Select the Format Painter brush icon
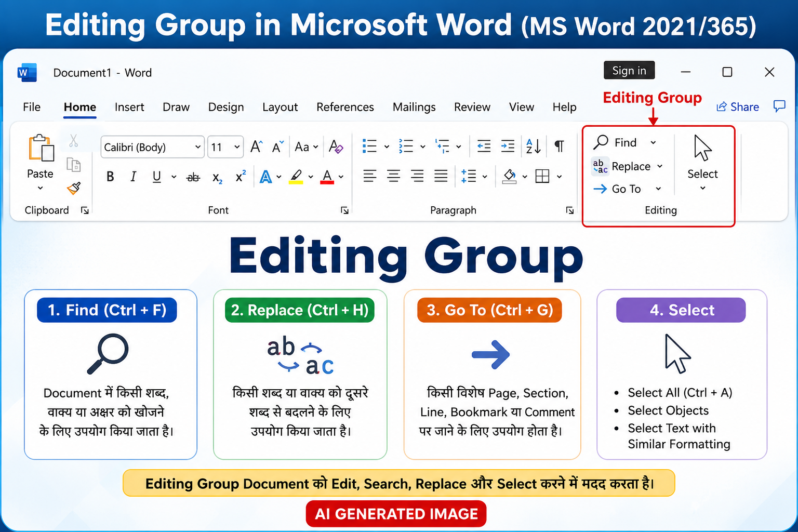 74,188
